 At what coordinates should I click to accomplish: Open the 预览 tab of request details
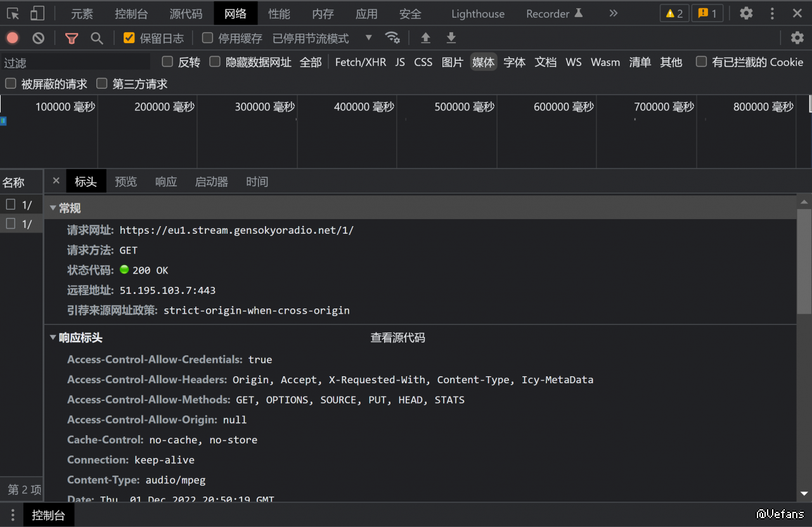pos(126,182)
